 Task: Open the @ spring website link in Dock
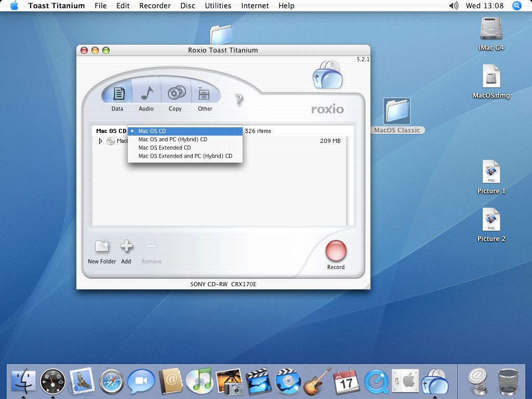[x=477, y=381]
